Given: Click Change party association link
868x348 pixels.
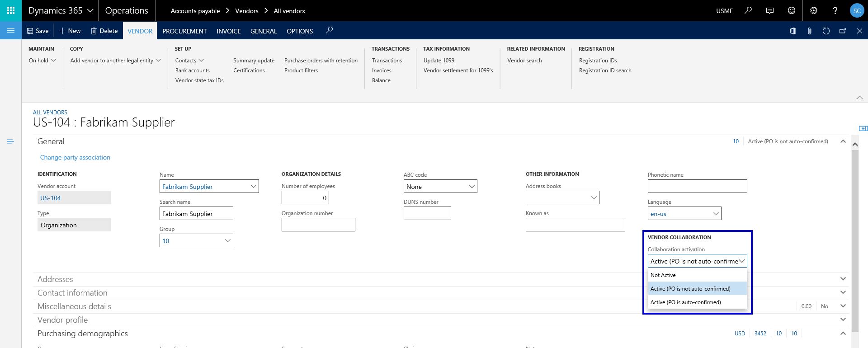Looking at the screenshot, I should point(75,157).
